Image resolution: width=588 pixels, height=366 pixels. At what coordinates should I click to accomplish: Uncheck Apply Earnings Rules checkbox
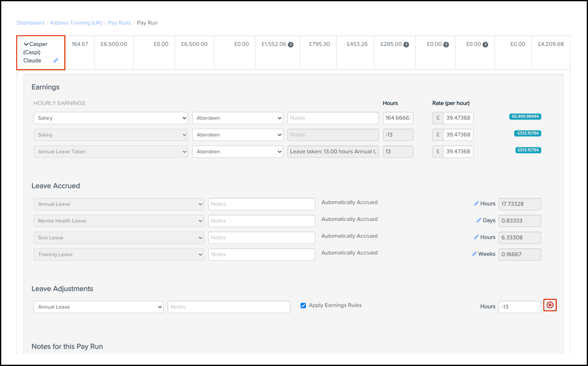click(303, 306)
